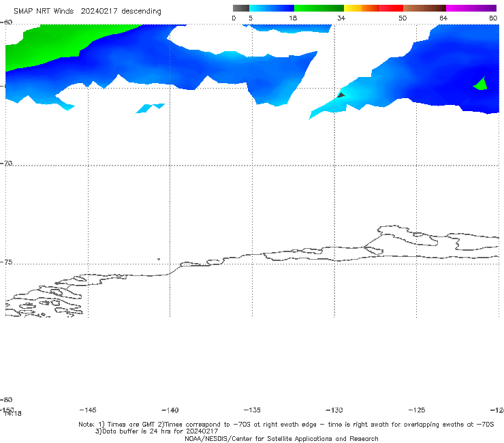The height and width of the screenshot is (443, 504).
Task: Click the note line about Times are GMT
Action: point(286,425)
